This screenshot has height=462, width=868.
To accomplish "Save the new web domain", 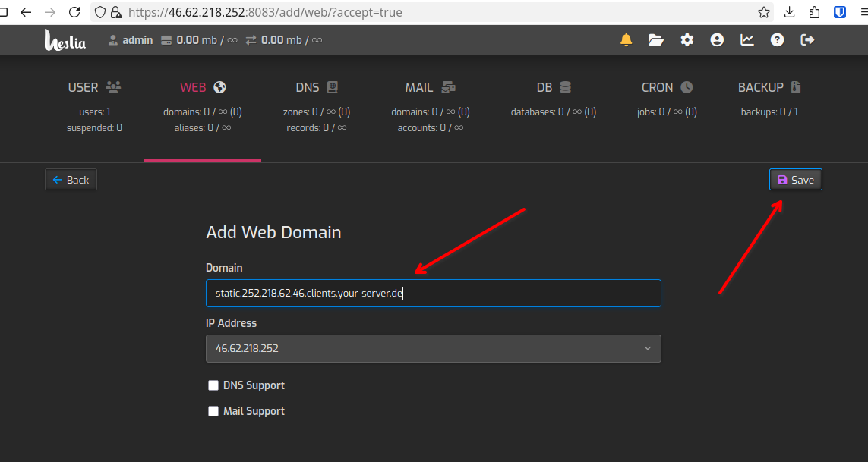I will click(x=795, y=179).
